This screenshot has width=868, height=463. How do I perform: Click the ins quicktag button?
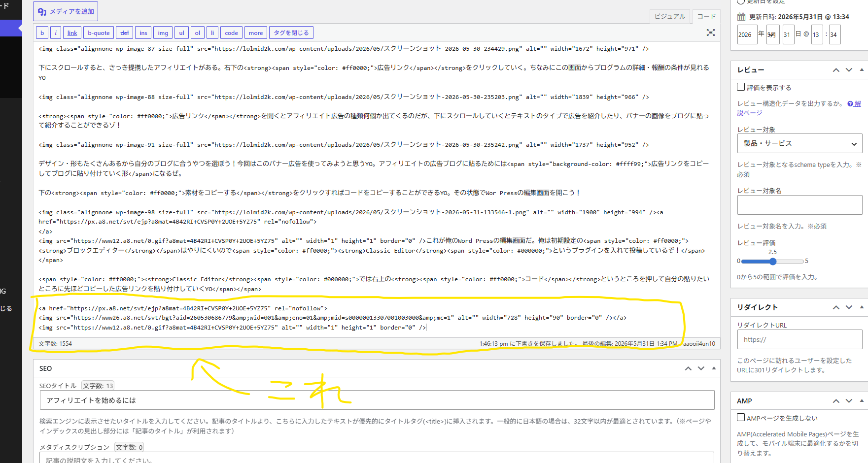143,33
